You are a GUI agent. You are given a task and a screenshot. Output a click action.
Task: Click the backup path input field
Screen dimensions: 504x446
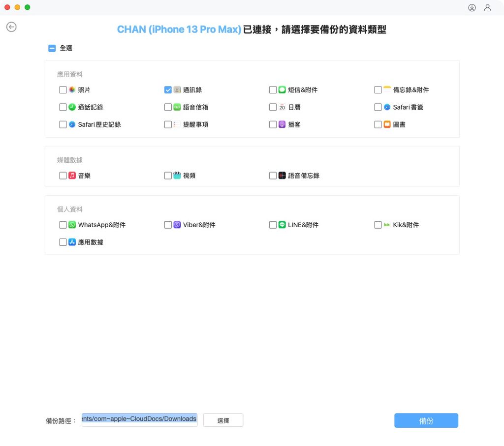click(139, 419)
